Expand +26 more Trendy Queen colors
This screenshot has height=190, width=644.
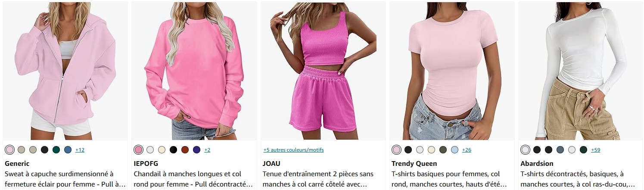point(467,150)
